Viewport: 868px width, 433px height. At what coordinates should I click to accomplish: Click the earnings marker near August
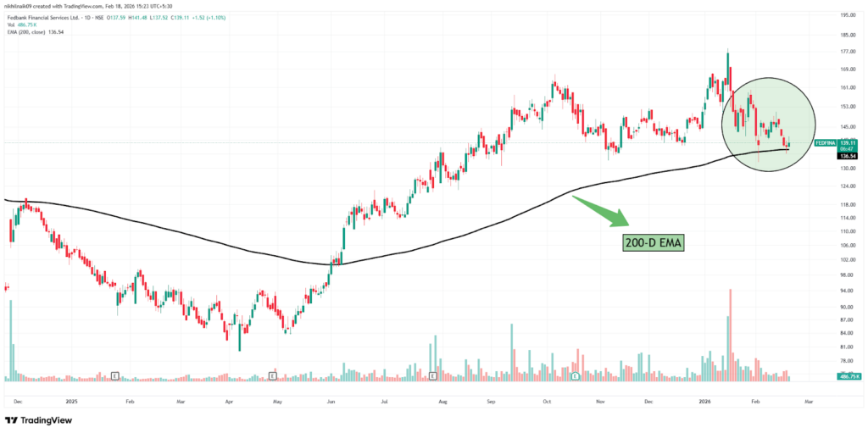tap(432, 375)
